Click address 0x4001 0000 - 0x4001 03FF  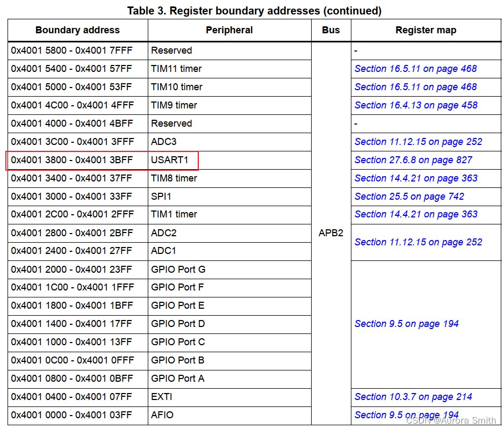pos(71,415)
